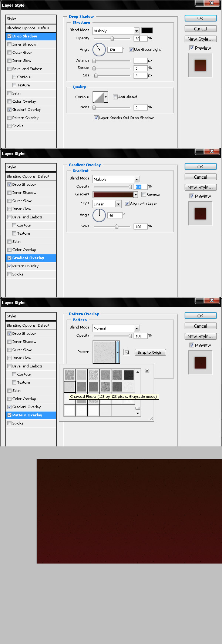Screen dimensions: 222x644
Task: Select the highlighted Gradient Overlay style entry
Action: 31,258
